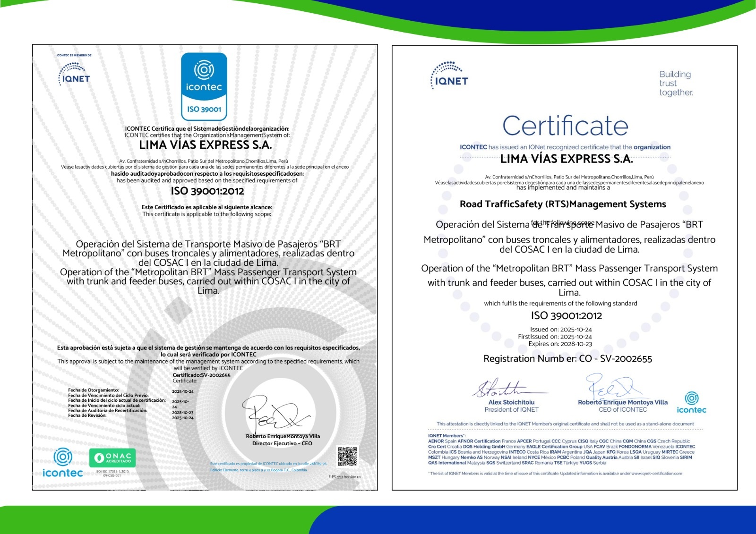Select "LIMA VÍAS EXPRESS S.A." on the right certificate

coord(567,159)
